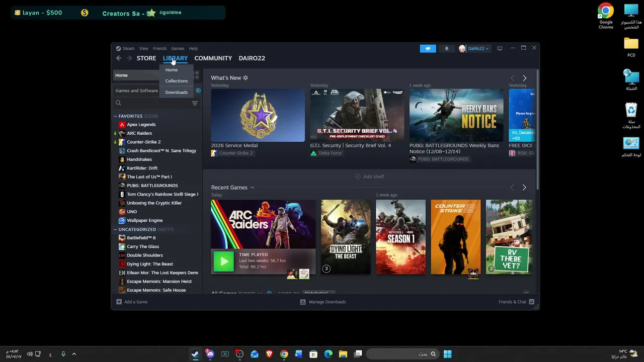The height and width of the screenshot is (362, 644).
Task: Switch to the COMMUNITY tab
Action: (213, 58)
